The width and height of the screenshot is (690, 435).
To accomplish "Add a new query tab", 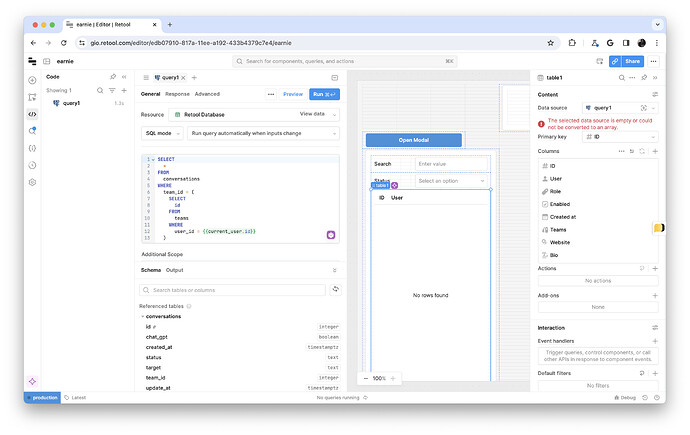I will (194, 77).
